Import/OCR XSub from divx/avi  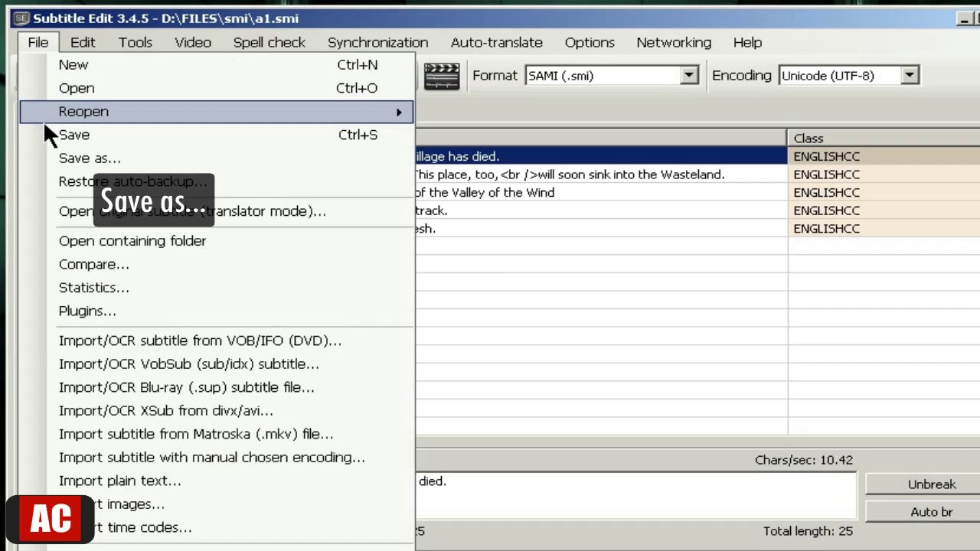[x=217, y=411]
